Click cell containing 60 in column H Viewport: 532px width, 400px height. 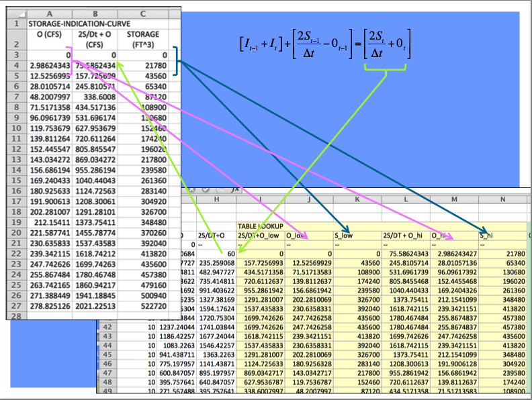(216, 254)
